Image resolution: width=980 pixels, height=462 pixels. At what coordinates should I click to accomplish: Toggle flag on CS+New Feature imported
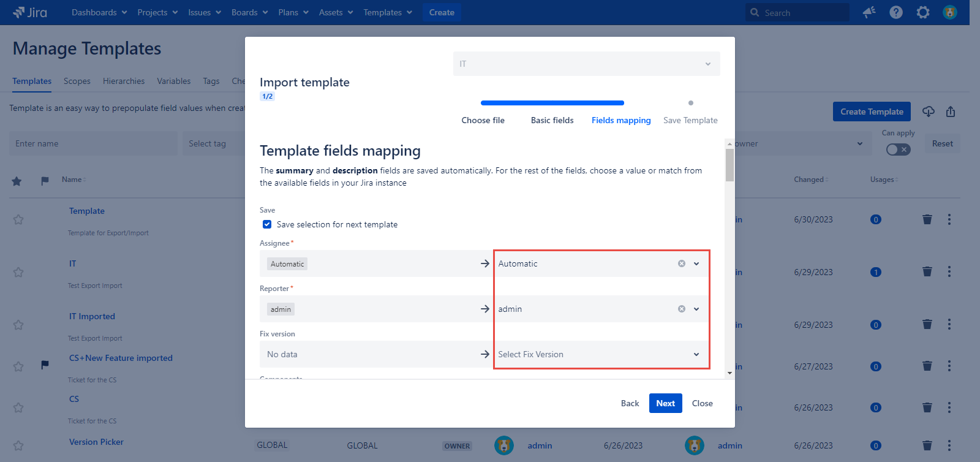tap(45, 365)
